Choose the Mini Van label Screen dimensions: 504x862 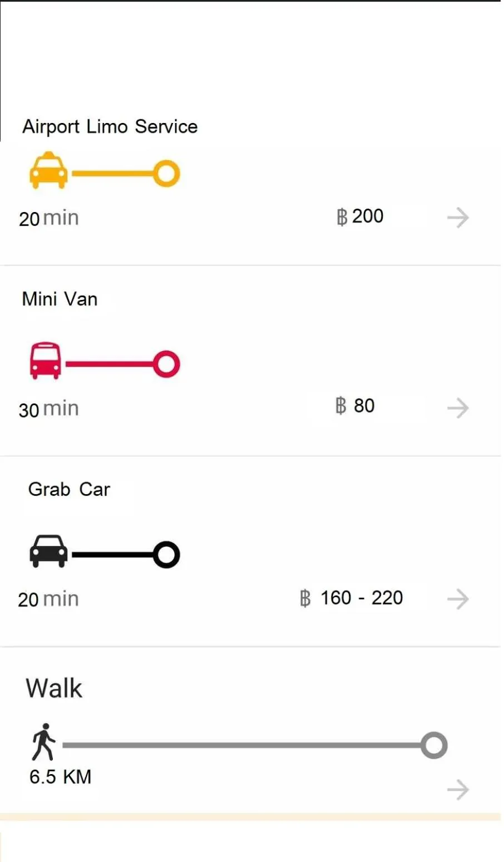tap(60, 299)
